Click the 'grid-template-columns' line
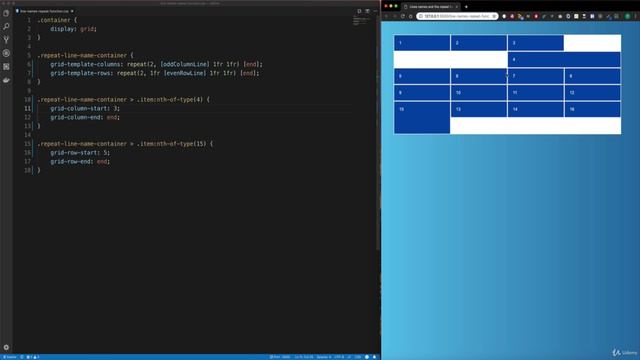Image resolution: width=640 pixels, height=360 pixels. 156,64
